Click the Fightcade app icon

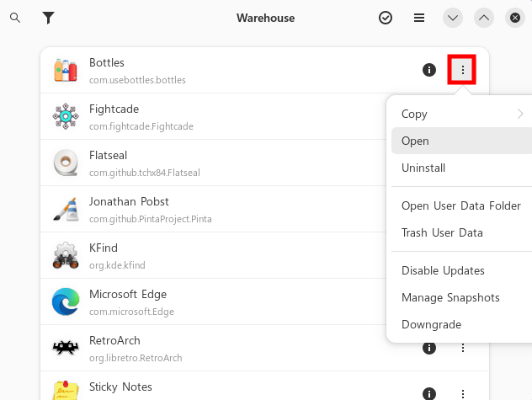66,116
